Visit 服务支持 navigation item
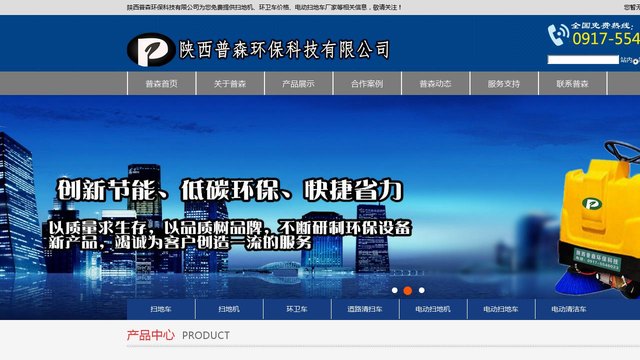640x360 pixels. pyautogui.click(x=504, y=84)
